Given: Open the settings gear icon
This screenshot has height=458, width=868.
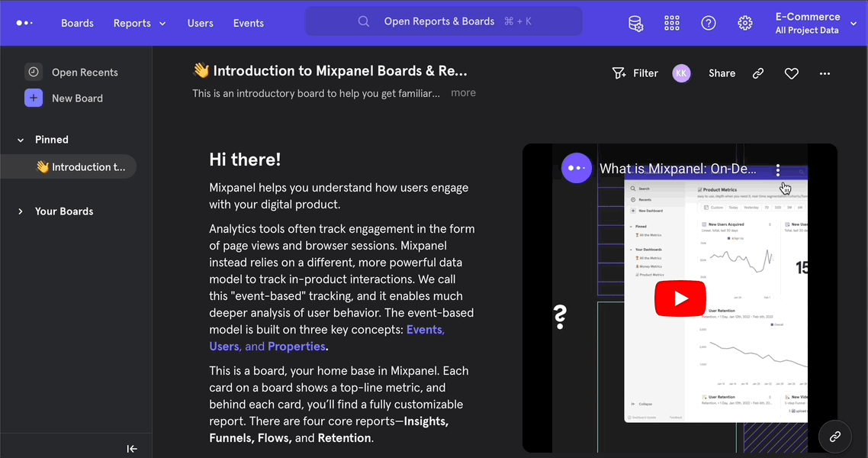Looking at the screenshot, I should [745, 23].
